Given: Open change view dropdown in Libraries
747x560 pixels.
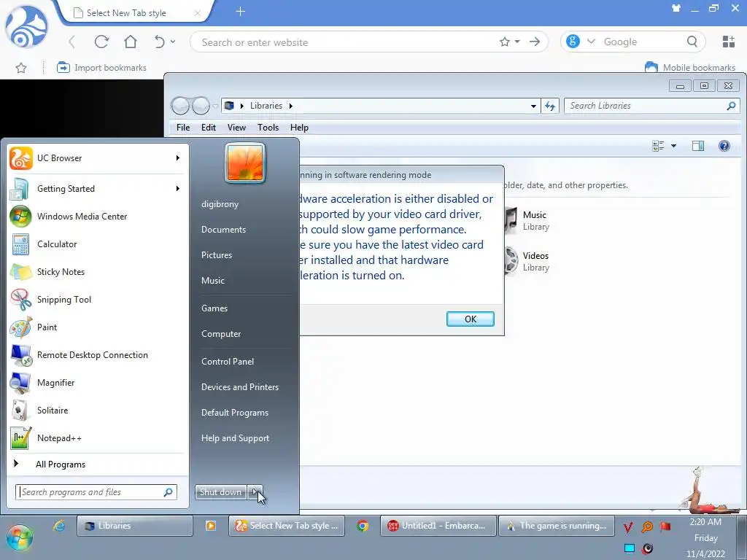Looking at the screenshot, I should pos(673,146).
